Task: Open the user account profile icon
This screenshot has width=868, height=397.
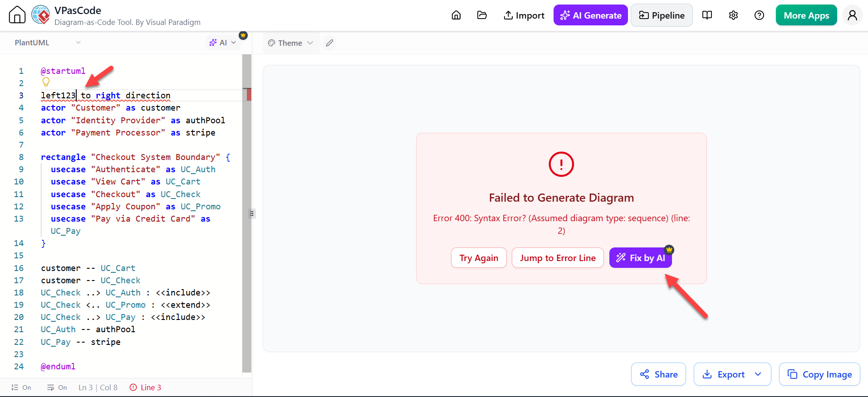Action: pos(852,15)
